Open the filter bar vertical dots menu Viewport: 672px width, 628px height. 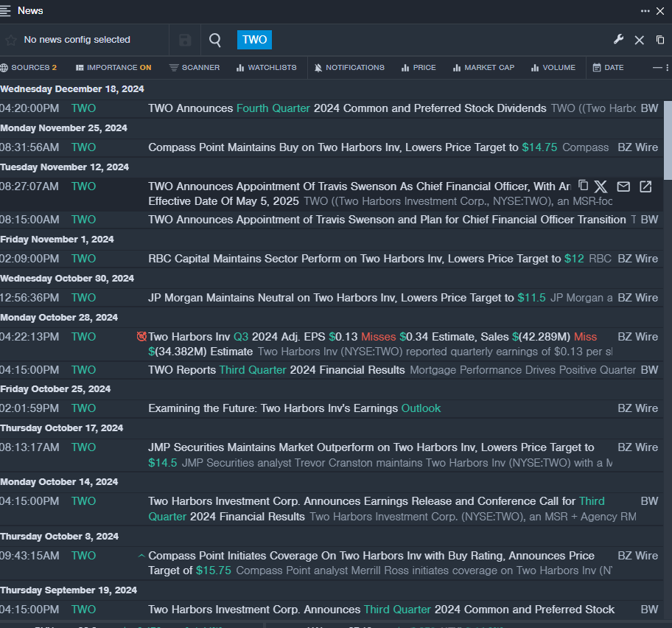coord(668,68)
